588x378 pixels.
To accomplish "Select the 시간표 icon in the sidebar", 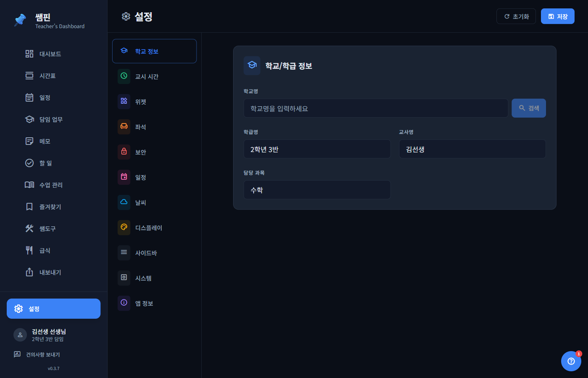I will (29, 76).
